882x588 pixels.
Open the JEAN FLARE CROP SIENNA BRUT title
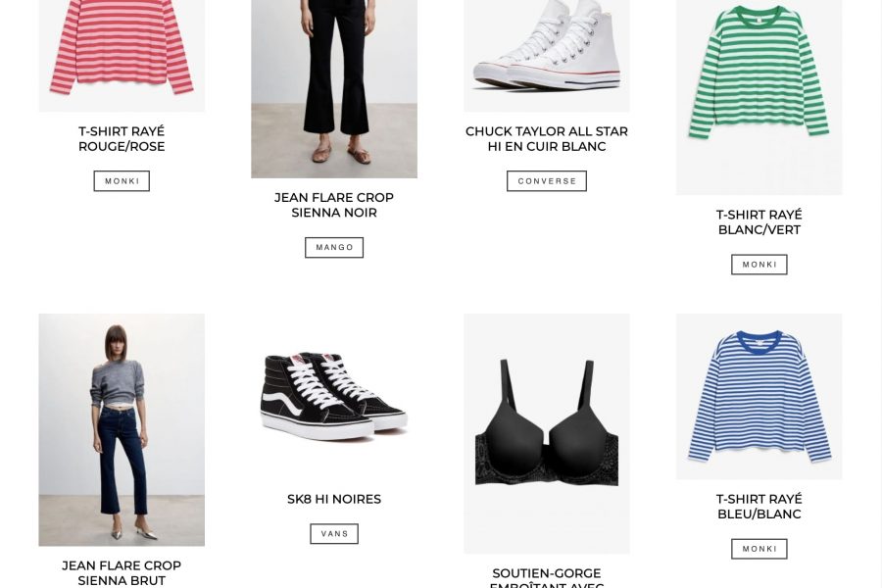122,572
